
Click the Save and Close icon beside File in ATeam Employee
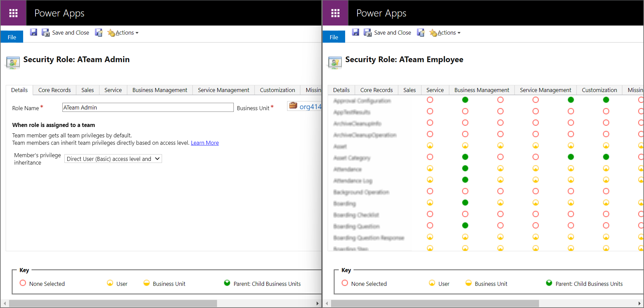[367, 32]
